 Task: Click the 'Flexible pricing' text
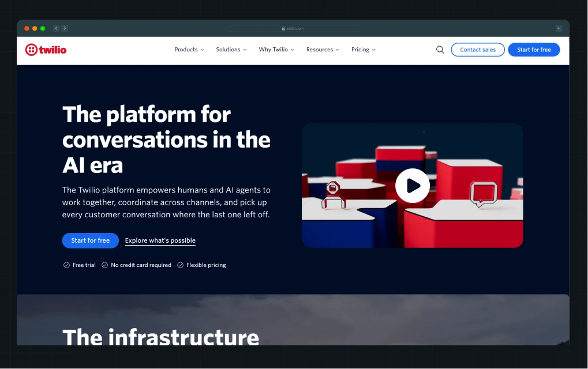pyautogui.click(x=206, y=265)
